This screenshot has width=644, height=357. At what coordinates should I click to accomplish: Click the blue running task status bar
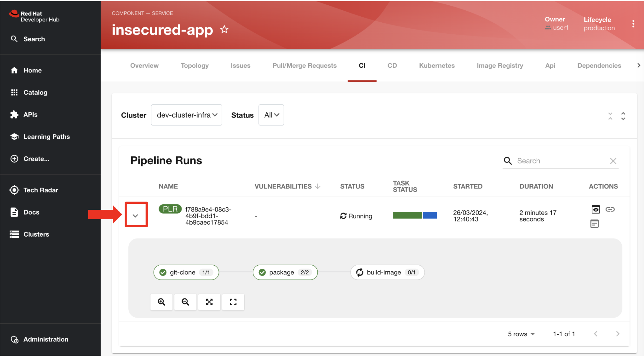tap(430, 215)
